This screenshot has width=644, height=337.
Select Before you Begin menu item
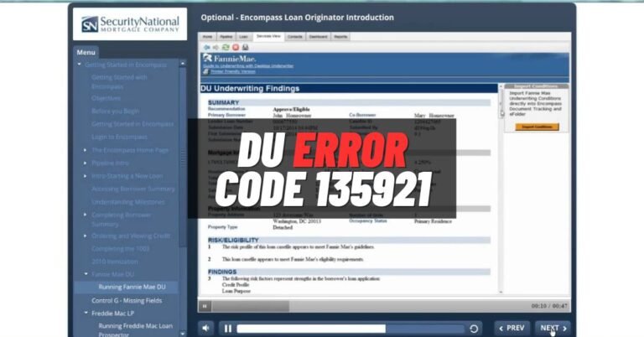116,111
